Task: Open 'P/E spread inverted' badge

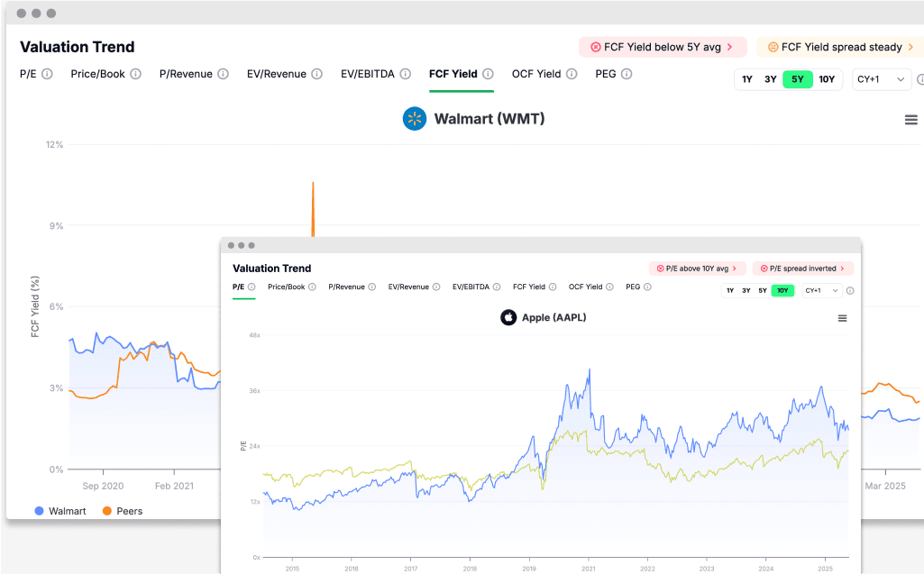Action: pos(803,269)
